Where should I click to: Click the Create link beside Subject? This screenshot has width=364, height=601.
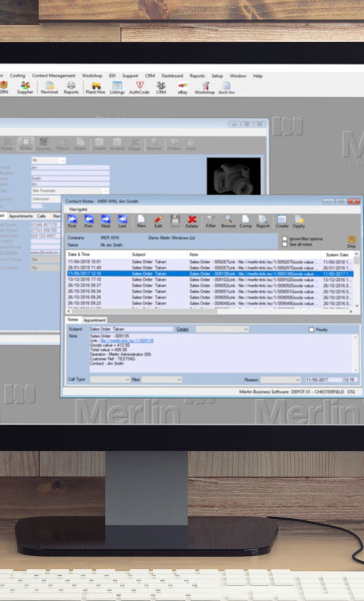(x=182, y=329)
